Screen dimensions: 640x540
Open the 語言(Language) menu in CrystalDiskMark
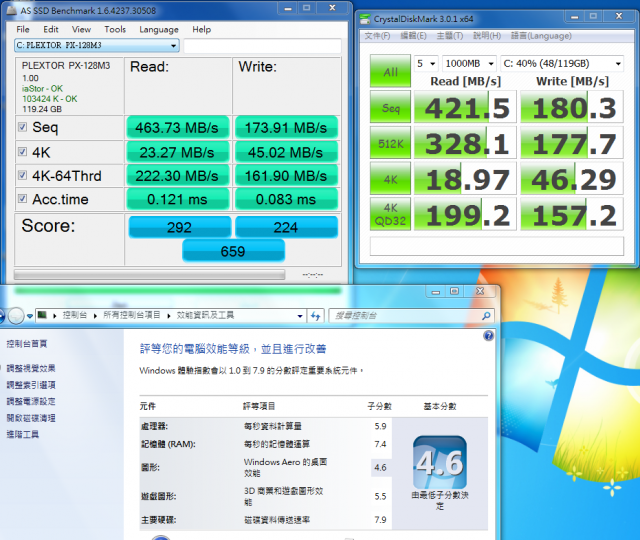(x=541, y=36)
